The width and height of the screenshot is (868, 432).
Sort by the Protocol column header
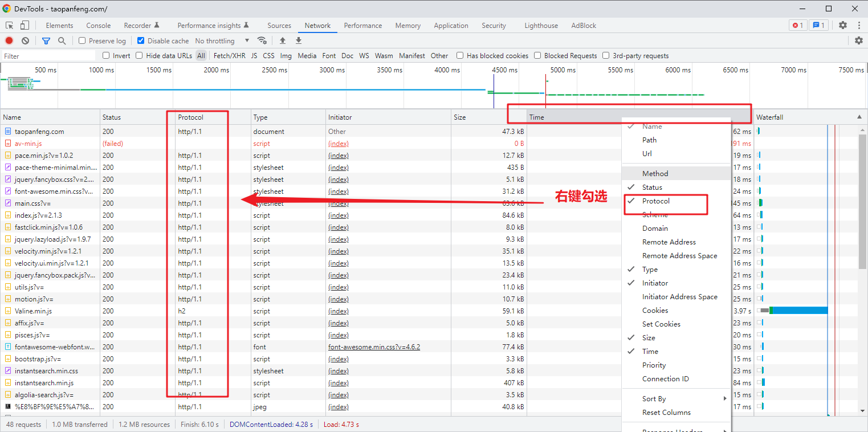pos(213,117)
